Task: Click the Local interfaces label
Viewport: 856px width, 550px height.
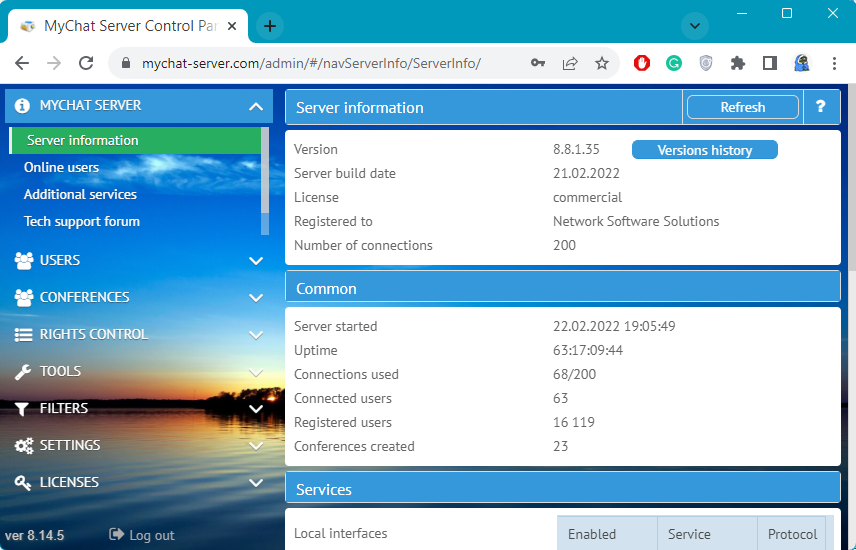Action: tap(341, 533)
